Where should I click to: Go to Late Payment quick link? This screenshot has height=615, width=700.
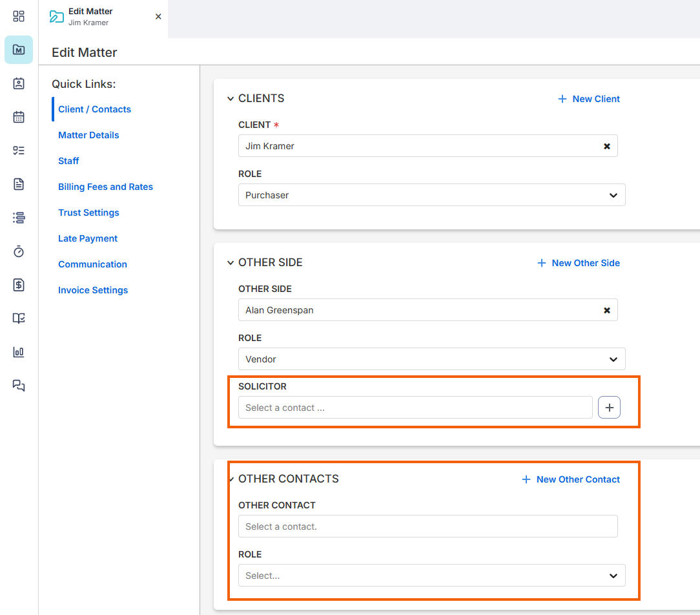point(88,238)
